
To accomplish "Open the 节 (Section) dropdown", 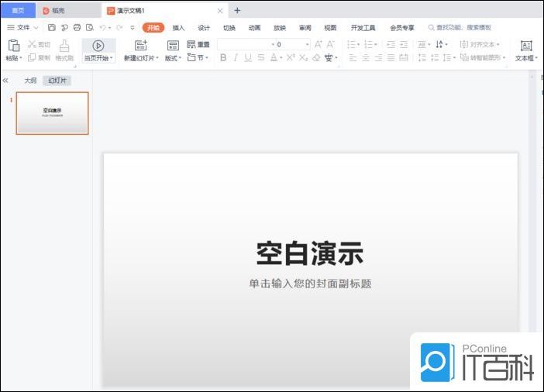I will (x=198, y=57).
